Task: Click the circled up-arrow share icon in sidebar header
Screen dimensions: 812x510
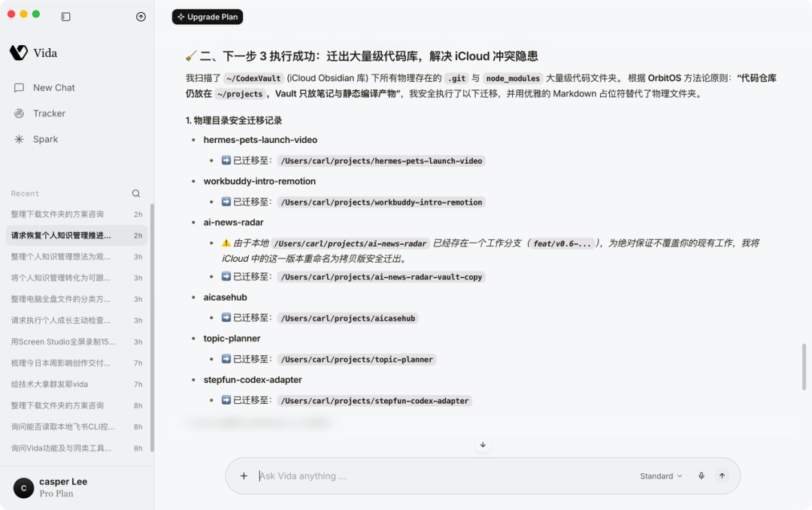Action: click(x=141, y=17)
